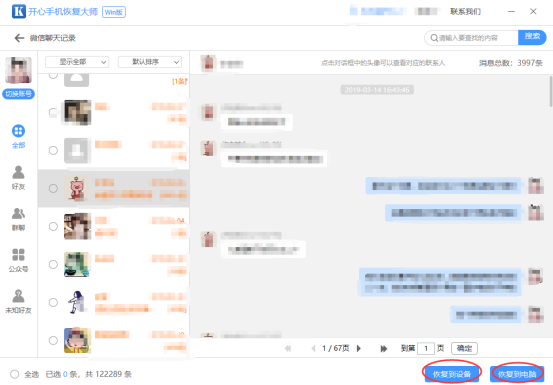Go back using the left arrow icon
553x385 pixels.
[19, 38]
